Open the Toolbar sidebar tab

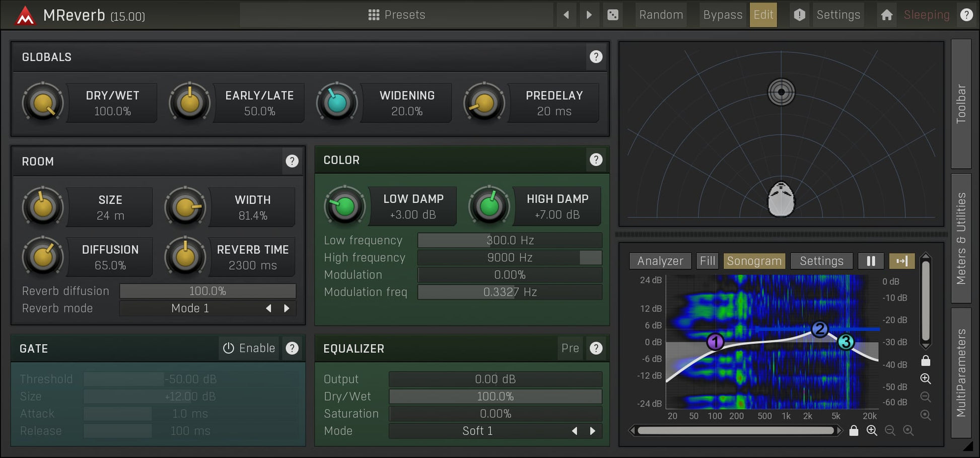click(x=961, y=101)
